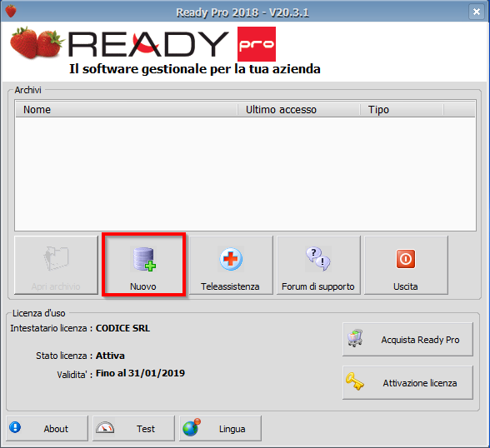This screenshot has height=448, width=490.
Task: Click the Fino al 31/01/2019 validity text
Action: (140, 373)
